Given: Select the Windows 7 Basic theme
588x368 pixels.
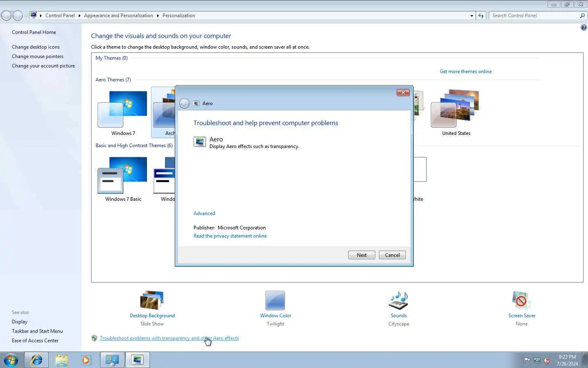Looking at the screenshot, I should [123, 179].
